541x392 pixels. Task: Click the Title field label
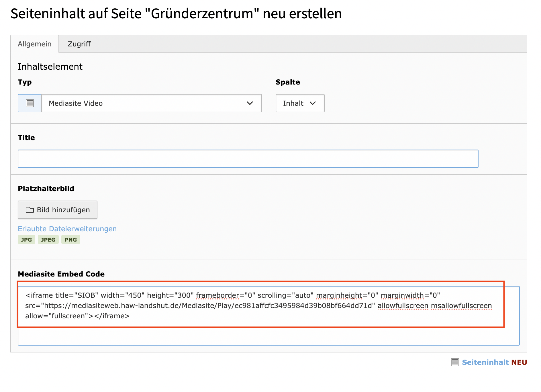pyautogui.click(x=26, y=138)
